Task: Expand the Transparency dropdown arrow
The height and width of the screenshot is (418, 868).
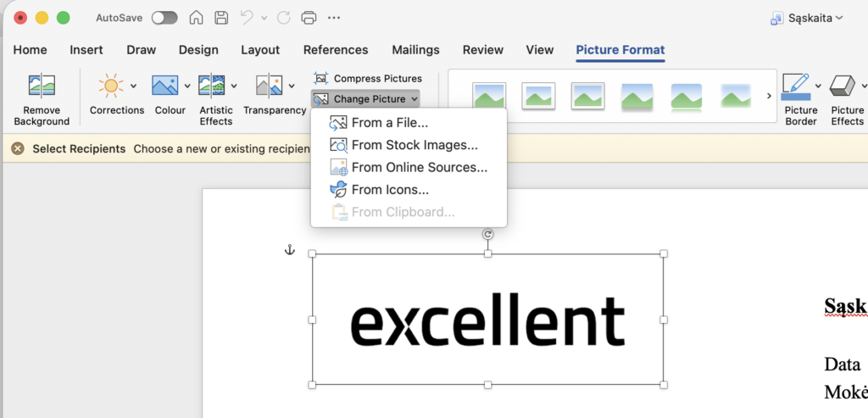Action: 292,86
